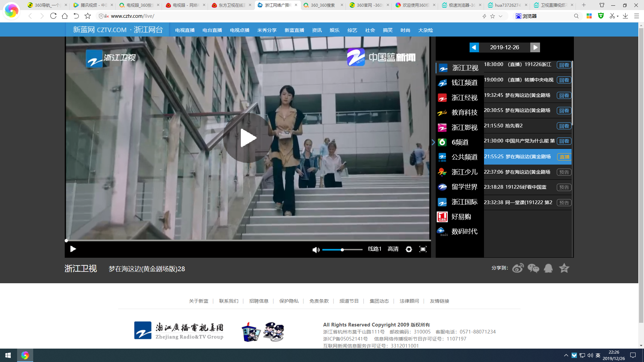
Task: Toggle fullscreen mode in video player
Action: (x=423, y=249)
